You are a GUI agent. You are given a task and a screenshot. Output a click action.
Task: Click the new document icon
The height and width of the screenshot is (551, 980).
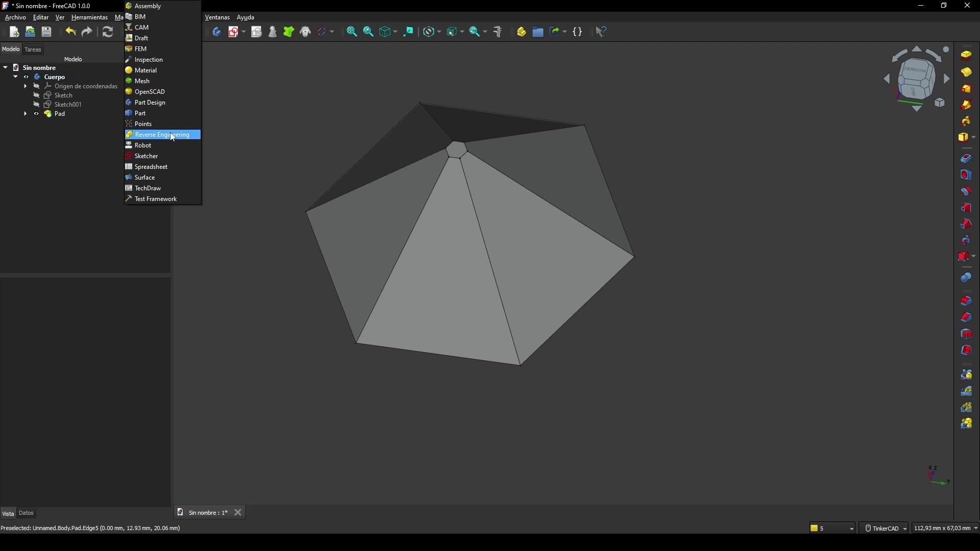(14, 32)
